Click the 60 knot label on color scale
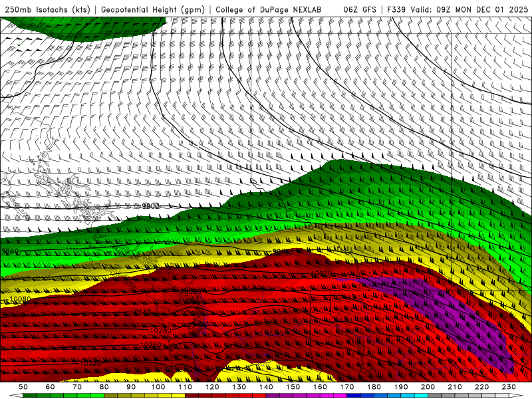This screenshot has width=532, height=399. (51, 387)
